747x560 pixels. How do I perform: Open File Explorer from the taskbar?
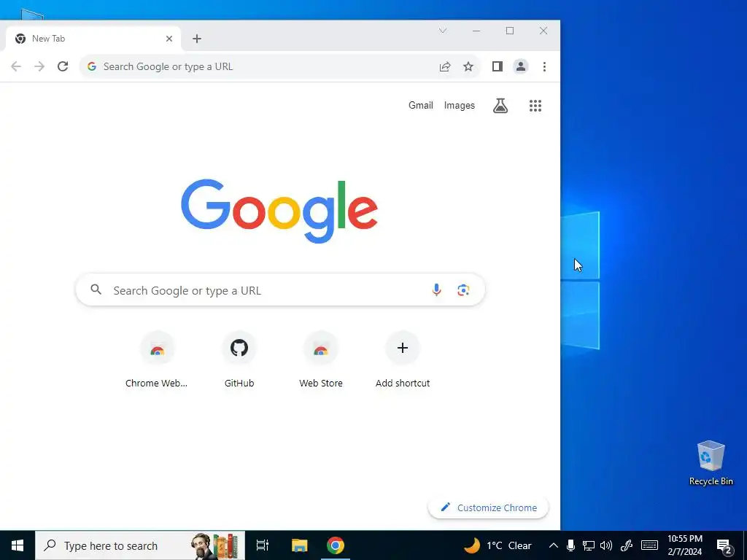[x=300, y=545]
